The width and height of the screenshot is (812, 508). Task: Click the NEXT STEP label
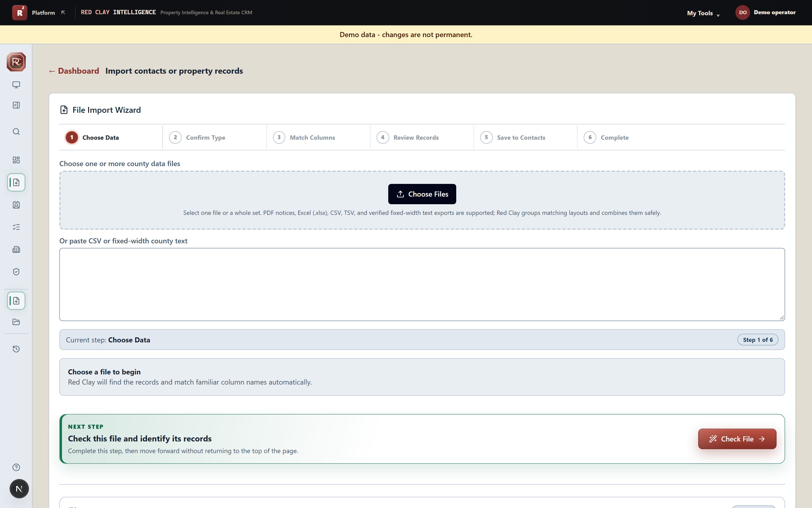click(86, 427)
